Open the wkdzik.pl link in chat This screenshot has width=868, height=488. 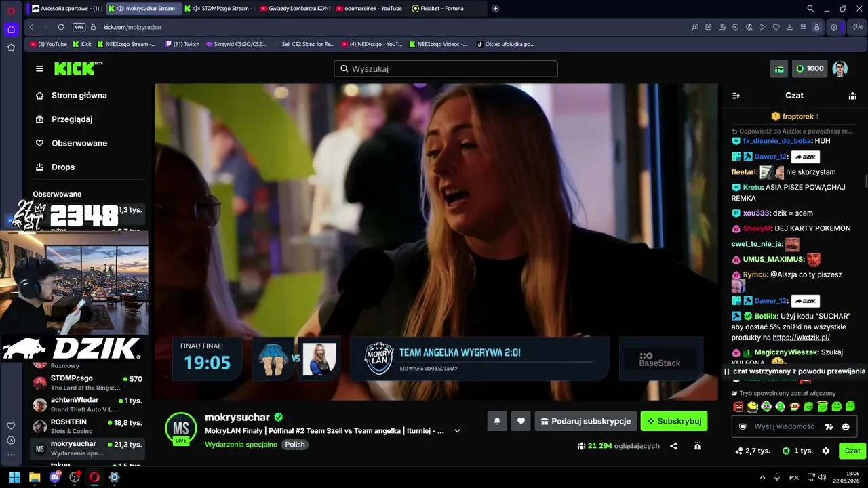(x=801, y=337)
